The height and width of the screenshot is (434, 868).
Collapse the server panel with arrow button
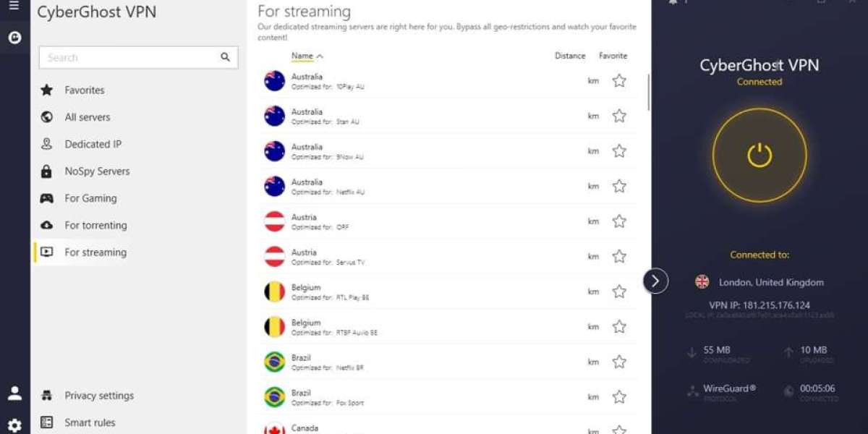coord(655,281)
